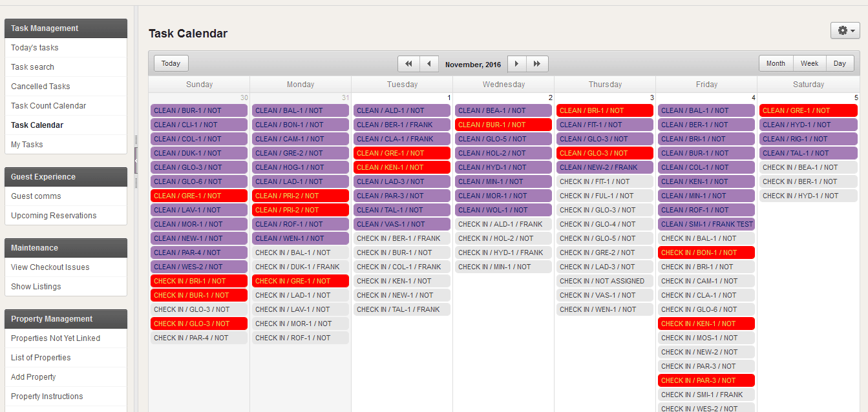Image resolution: width=868 pixels, height=412 pixels.
Task: Open CHECK IN / NOT ASSIGNED on Thursday
Action: 605,281
